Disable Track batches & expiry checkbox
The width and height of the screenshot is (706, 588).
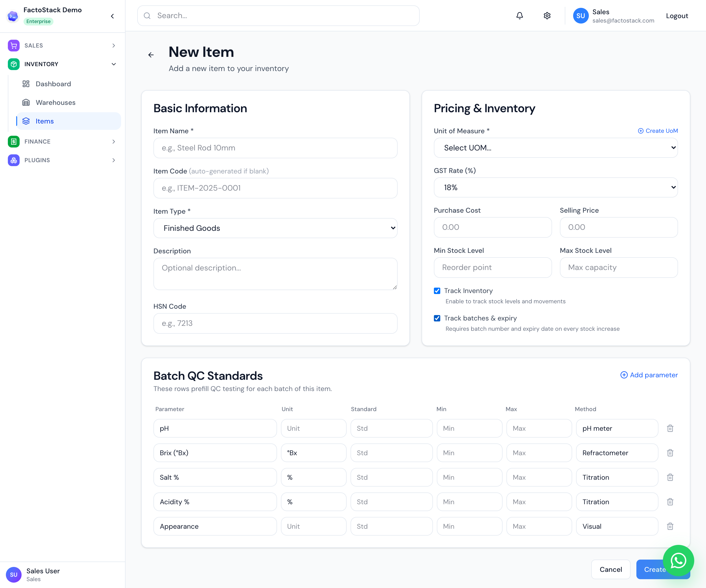click(437, 318)
